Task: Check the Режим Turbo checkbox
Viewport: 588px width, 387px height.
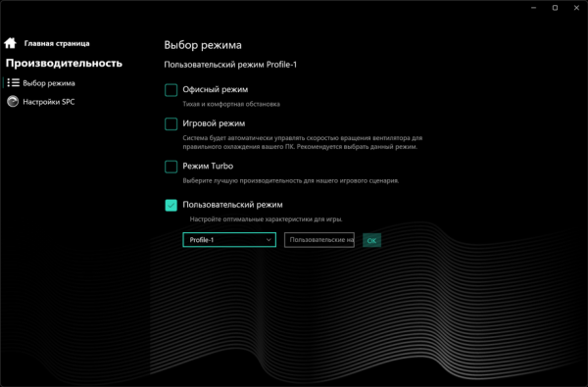Action: (171, 167)
